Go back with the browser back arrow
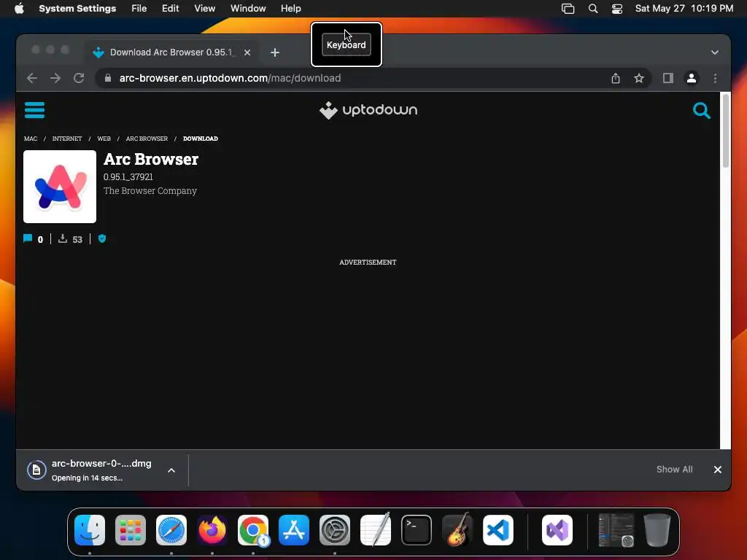747x560 pixels. (32, 78)
